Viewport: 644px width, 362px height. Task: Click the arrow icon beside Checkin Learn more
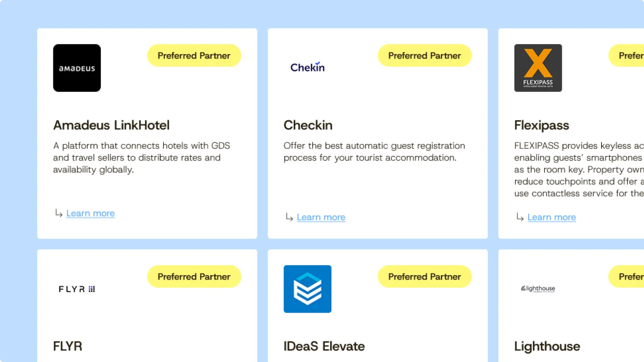tap(289, 217)
